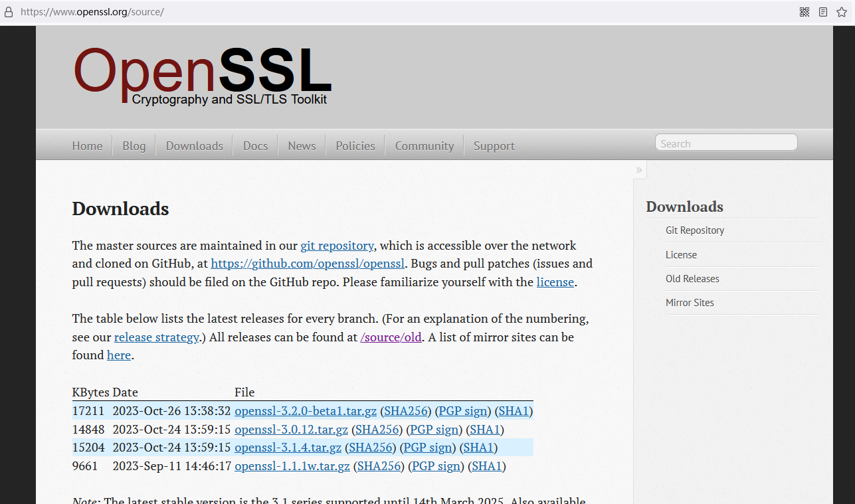
Task: Click the Date column header
Action: pyautogui.click(x=126, y=392)
